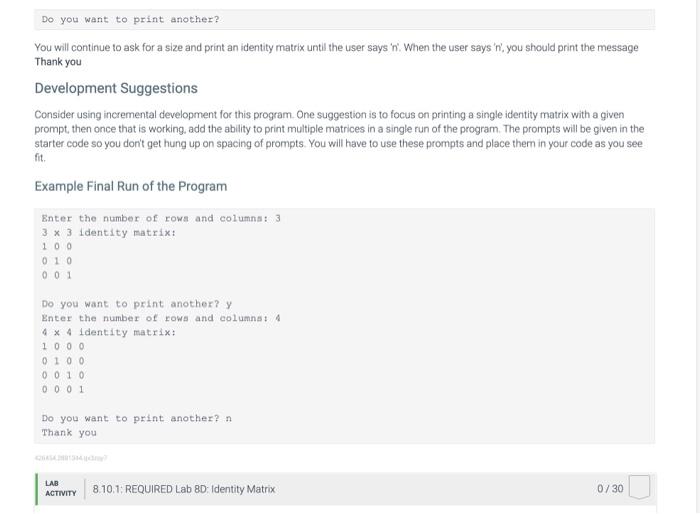Click the paragraph beginning You will continue to ask
700x514 pixels.
(x=337, y=54)
